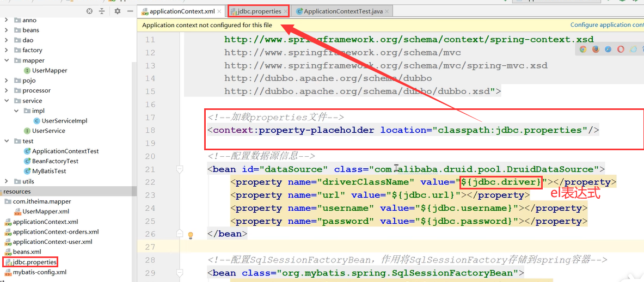Expand the beans folder arrow
This screenshot has width=644, height=282.
tap(6, 30)
